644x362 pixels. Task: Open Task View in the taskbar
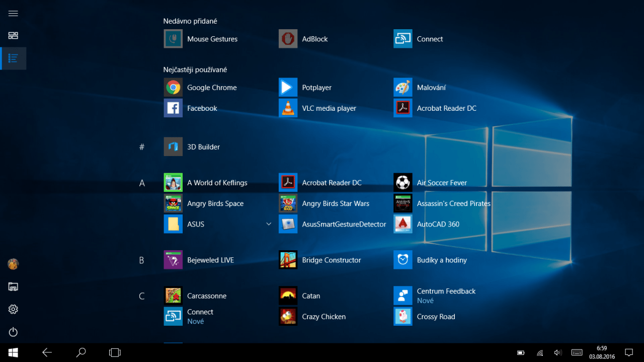(115, 352)
